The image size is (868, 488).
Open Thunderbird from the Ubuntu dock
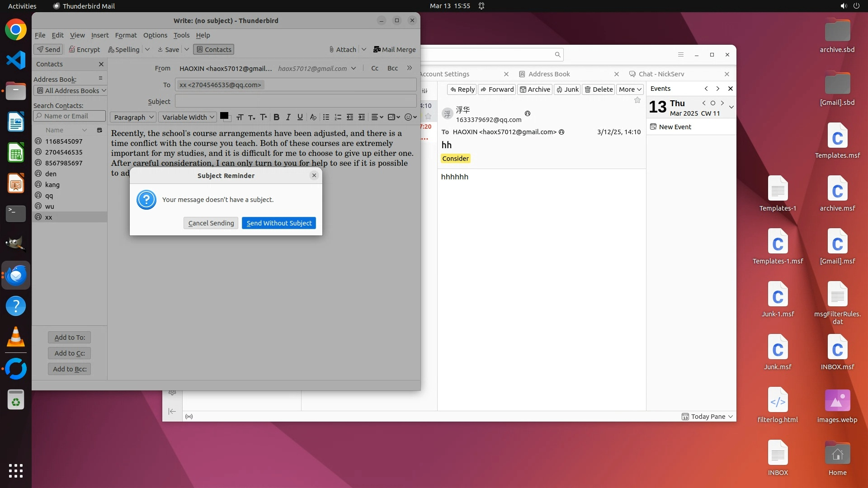pos(16,275)
